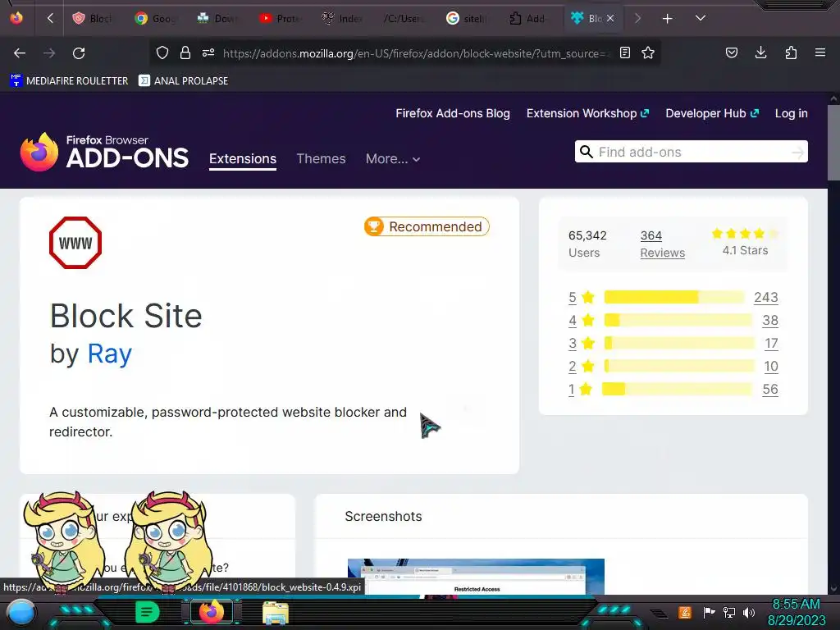Click the Block Site WWW stop-sign icon
The image size is (840, 630).
click(x=75, y=243)
